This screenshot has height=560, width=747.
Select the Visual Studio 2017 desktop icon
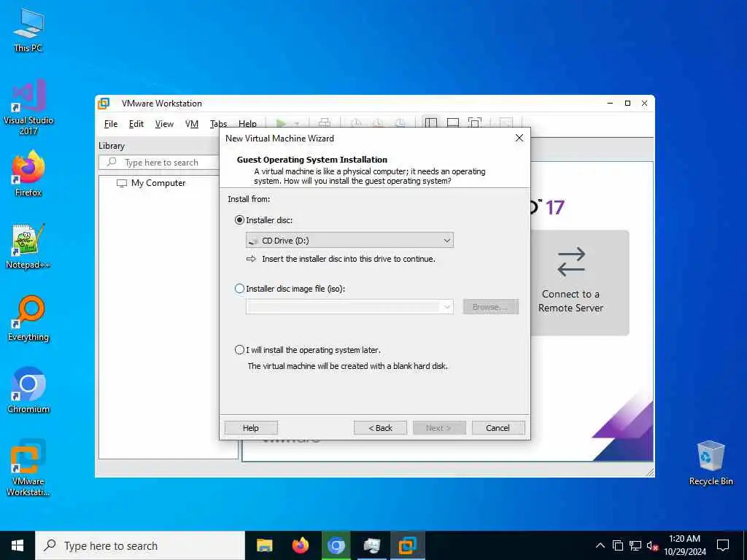tap(28, 107)
